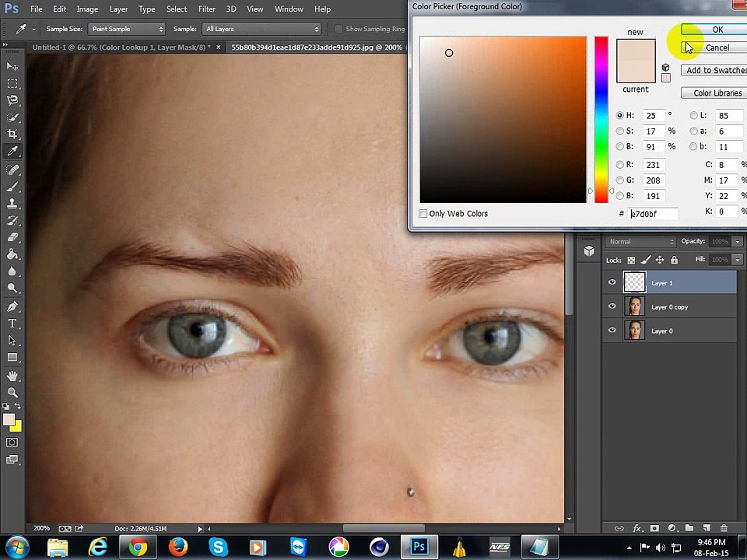Pick the Type tool
747x560 pixels.
point(12,324)
